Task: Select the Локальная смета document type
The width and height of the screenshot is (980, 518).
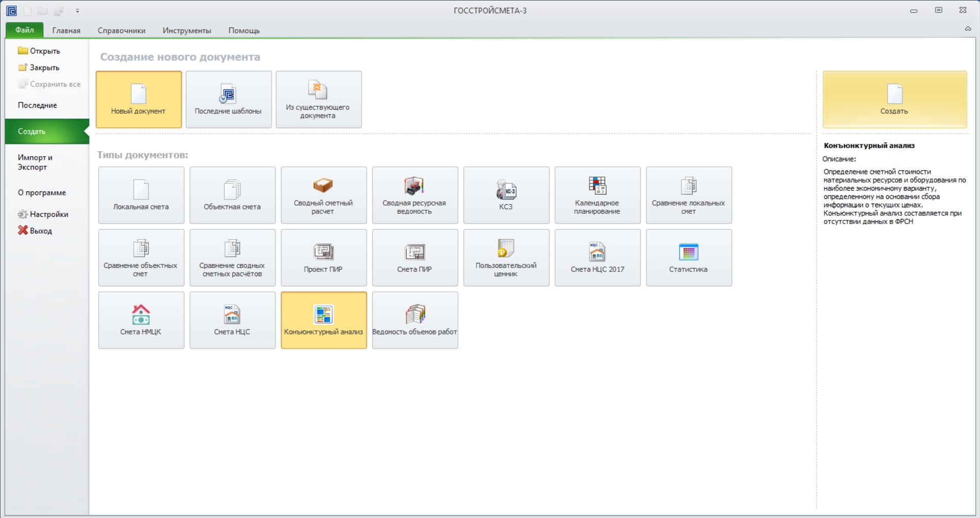Action: [141, 195]
